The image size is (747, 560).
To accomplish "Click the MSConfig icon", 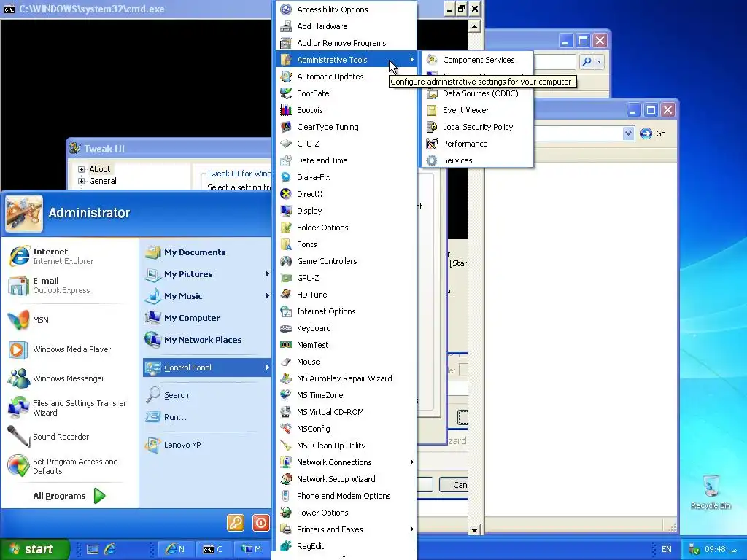I will pos(286,429).
